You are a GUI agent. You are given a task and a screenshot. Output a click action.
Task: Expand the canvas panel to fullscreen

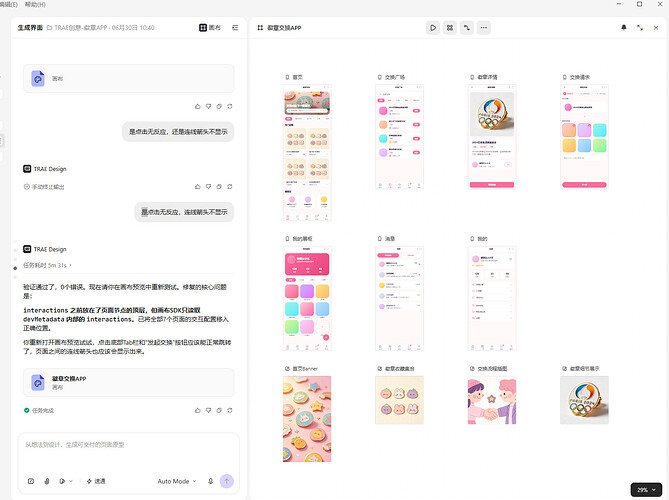(640, 28)
